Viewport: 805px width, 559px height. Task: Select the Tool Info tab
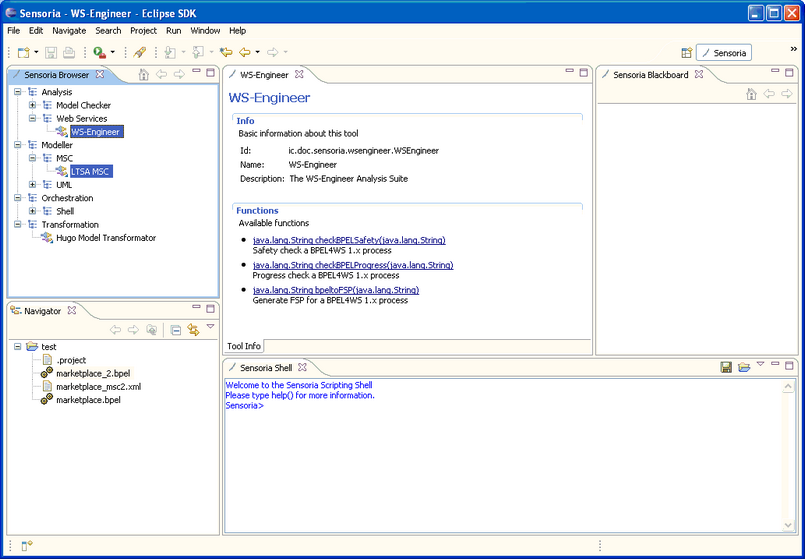(x=244, y=346)
